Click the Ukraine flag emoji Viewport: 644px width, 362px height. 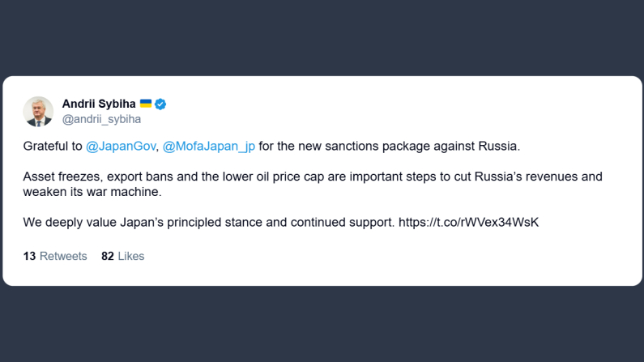pos(145,104)
